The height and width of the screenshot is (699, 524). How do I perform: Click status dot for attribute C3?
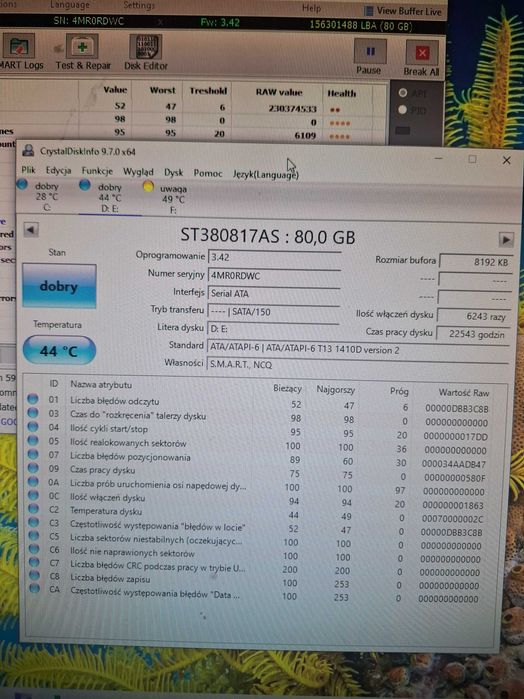(33, 522)
